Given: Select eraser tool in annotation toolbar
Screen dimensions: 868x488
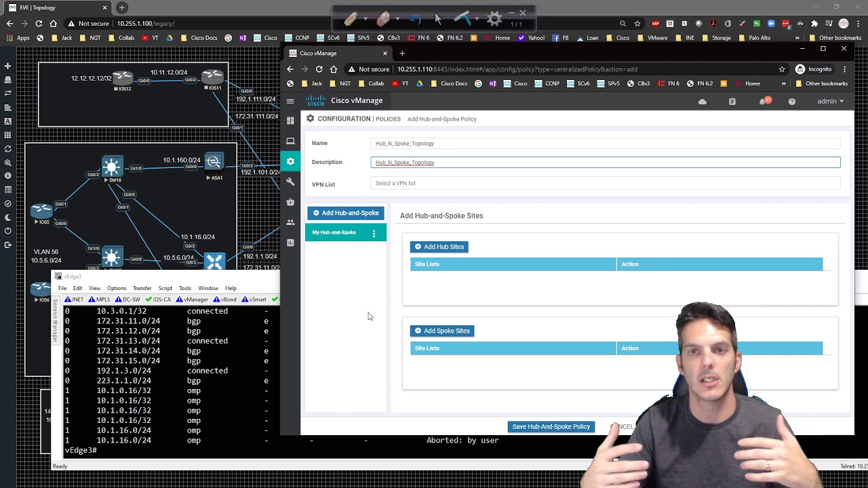Looking at the screenshot, I should click(x=383, y=19).
